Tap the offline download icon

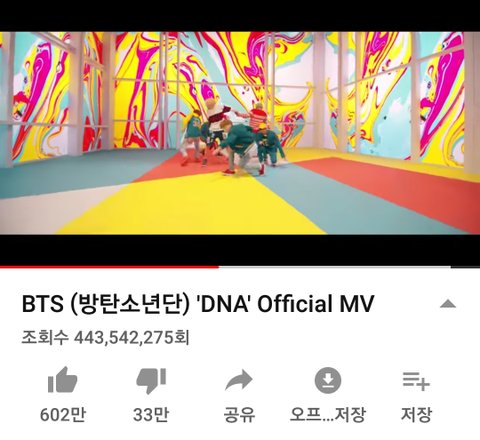point(328,380)
